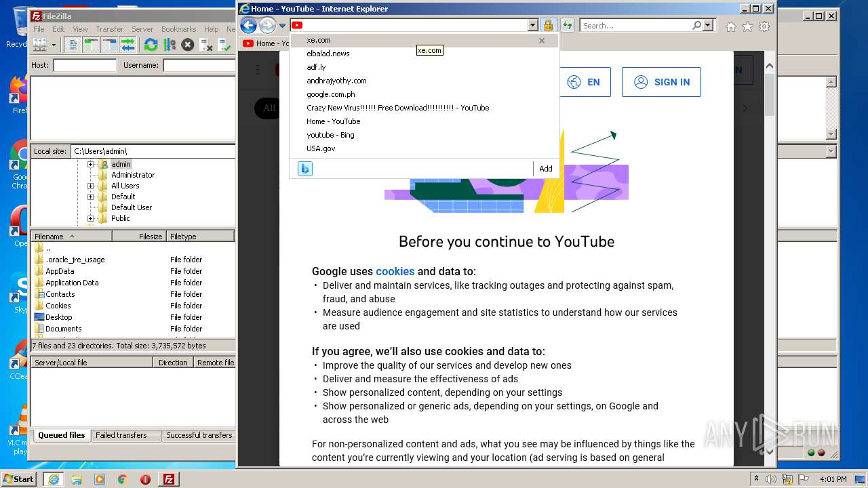Click Bing search provider icon in dropdown

[305, 169]
